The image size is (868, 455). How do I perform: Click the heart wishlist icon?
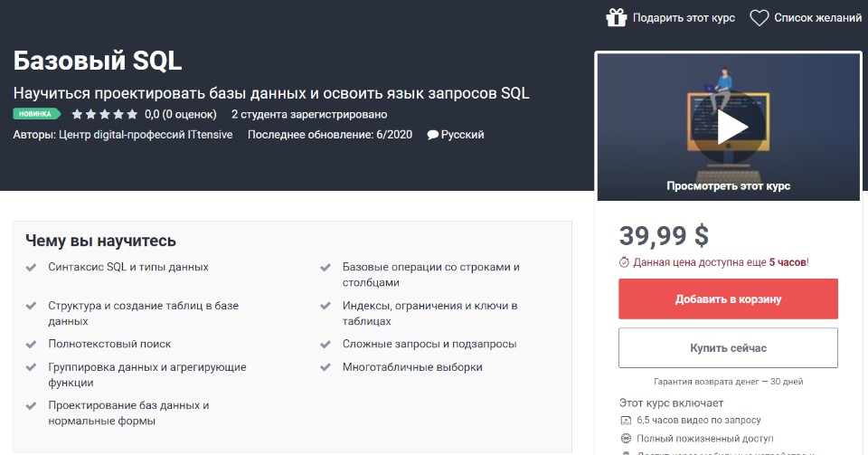[x=759, y=17]
